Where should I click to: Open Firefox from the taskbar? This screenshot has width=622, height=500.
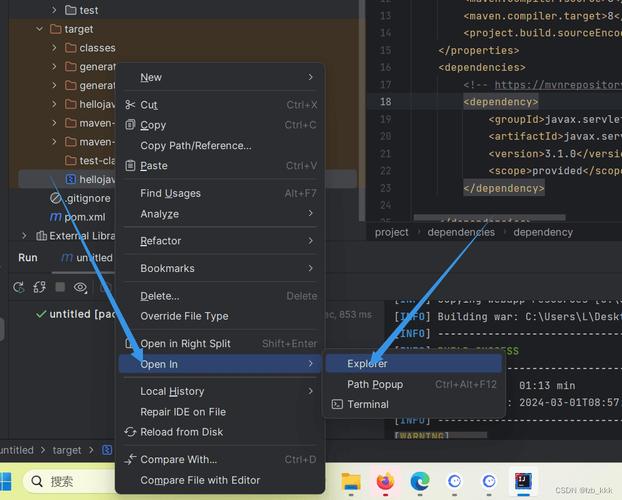pos(386,482)
